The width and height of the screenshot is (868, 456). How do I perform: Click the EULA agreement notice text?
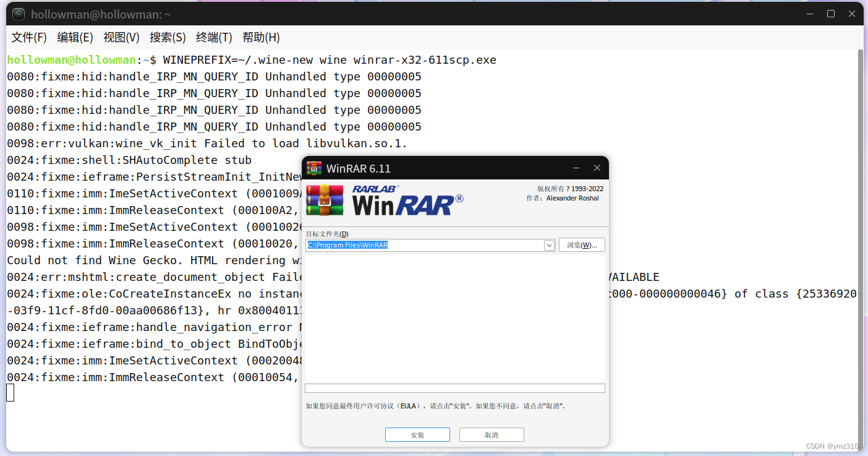[x=436, y=407]
